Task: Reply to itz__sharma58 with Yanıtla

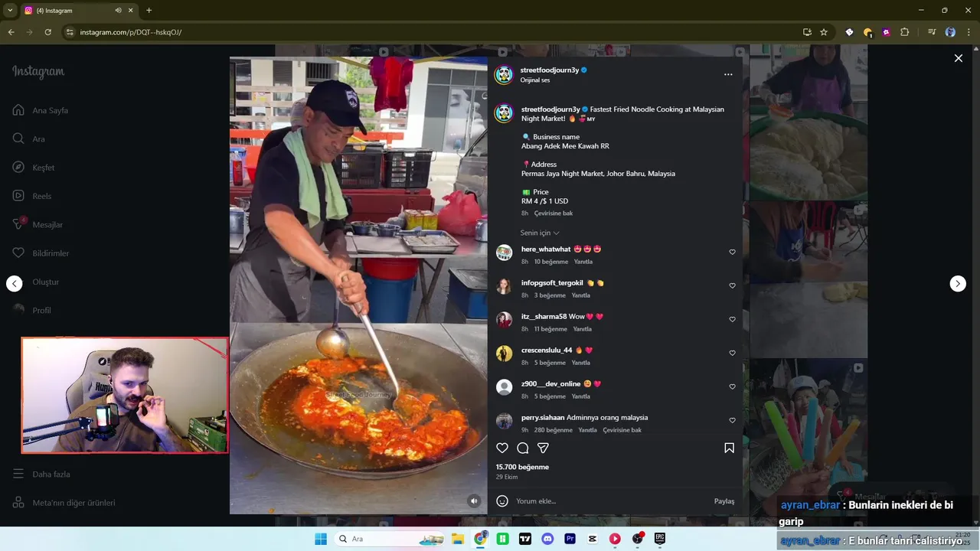Action: pos(583,329)
